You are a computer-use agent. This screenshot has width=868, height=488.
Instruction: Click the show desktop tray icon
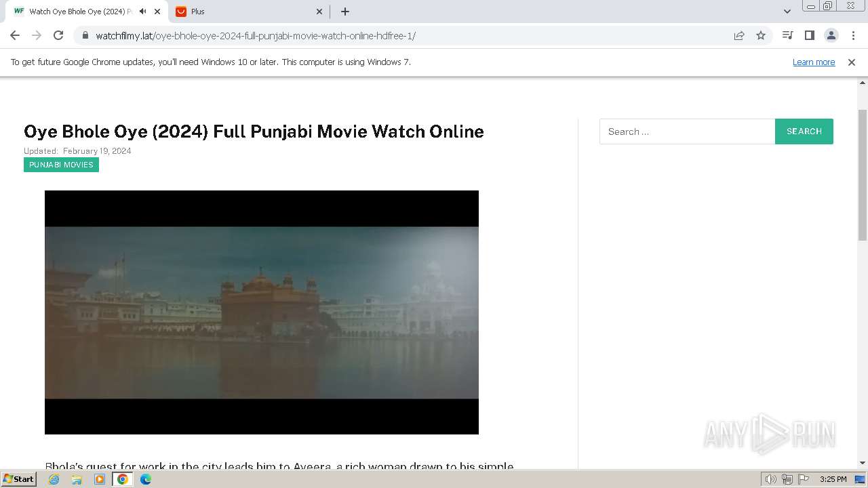[860, 479]
